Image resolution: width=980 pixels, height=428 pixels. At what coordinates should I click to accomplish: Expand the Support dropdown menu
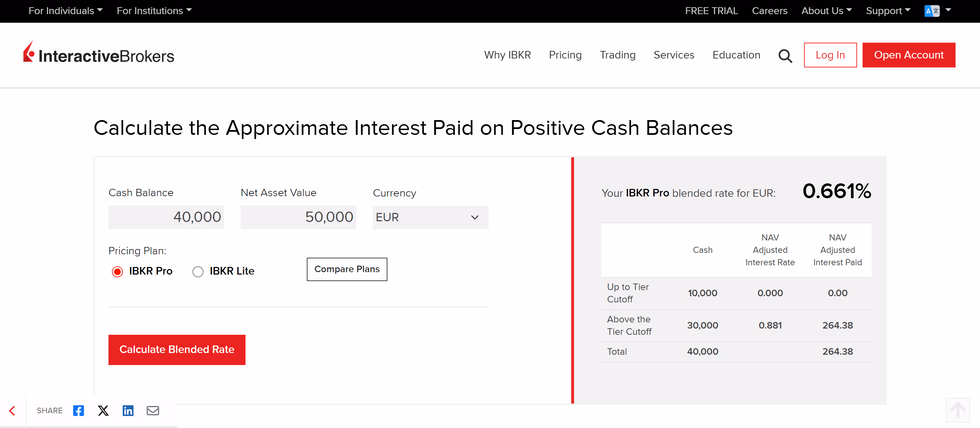[888, 11]
